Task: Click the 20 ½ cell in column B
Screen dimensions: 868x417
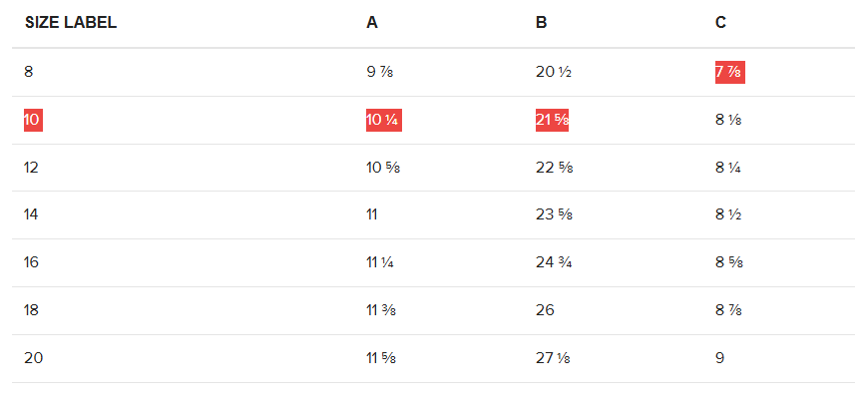Action: 554,72
